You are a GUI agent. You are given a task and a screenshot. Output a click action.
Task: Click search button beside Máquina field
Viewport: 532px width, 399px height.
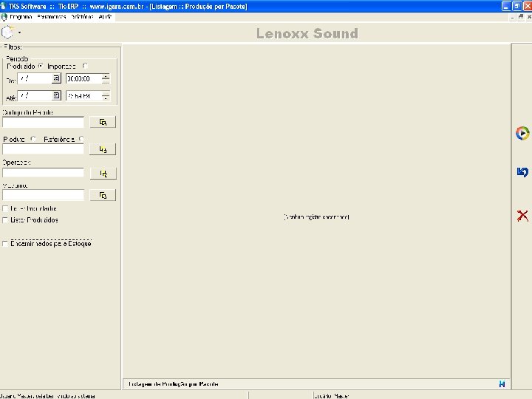103,195
